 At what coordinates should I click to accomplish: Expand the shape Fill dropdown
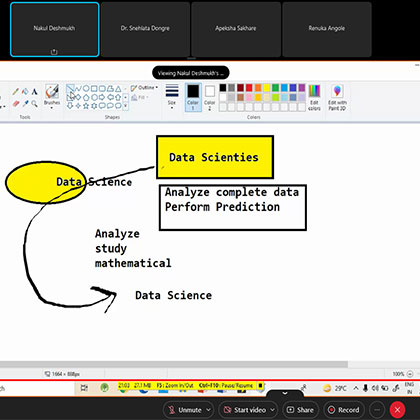coord(139,97)
